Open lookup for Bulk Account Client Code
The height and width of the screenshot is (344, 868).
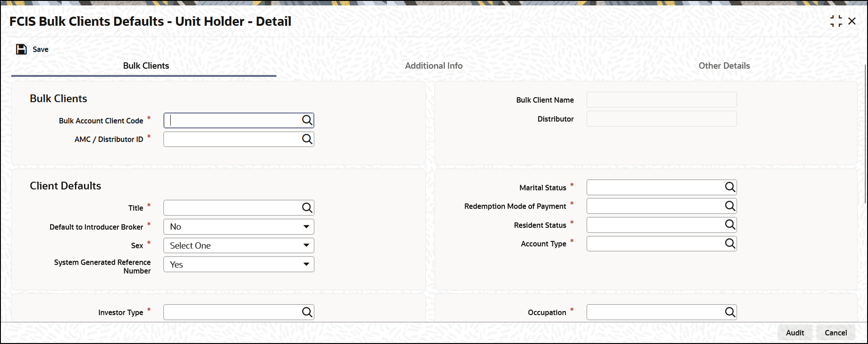coord(307,120)
